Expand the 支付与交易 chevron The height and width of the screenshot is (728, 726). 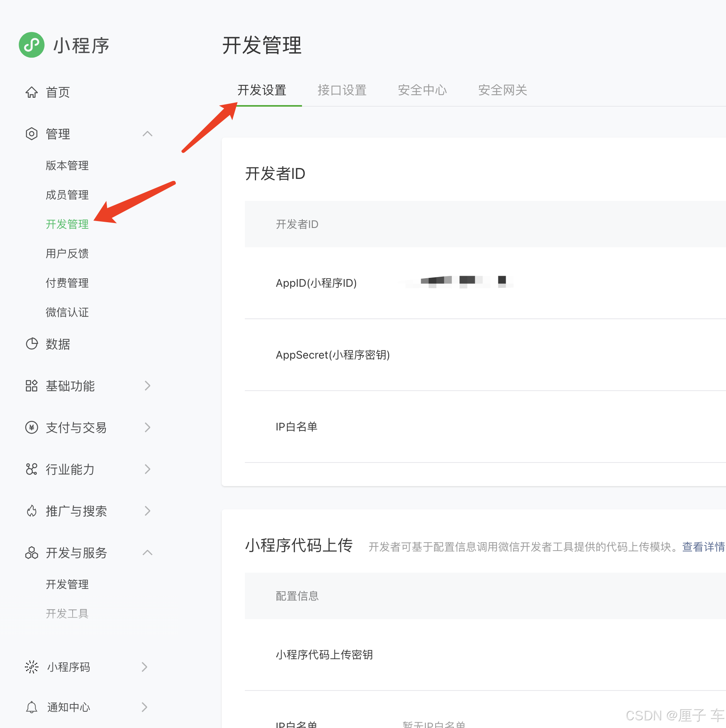tap(148, 427)
